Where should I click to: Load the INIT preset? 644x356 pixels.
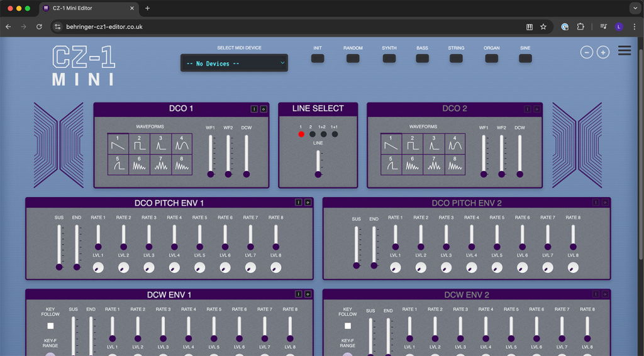tap(318, 58)
